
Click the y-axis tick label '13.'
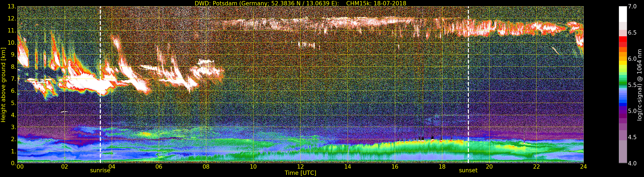click(12, 7)
